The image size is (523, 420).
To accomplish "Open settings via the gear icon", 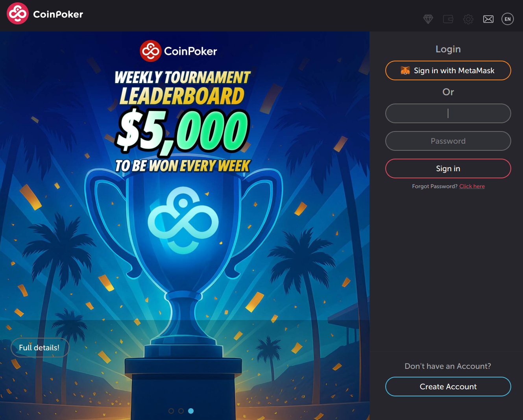I will pos(468,19).
